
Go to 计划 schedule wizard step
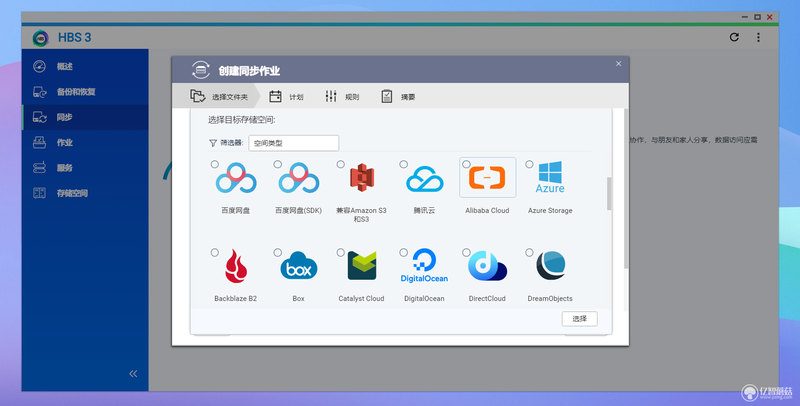(286, 96)
